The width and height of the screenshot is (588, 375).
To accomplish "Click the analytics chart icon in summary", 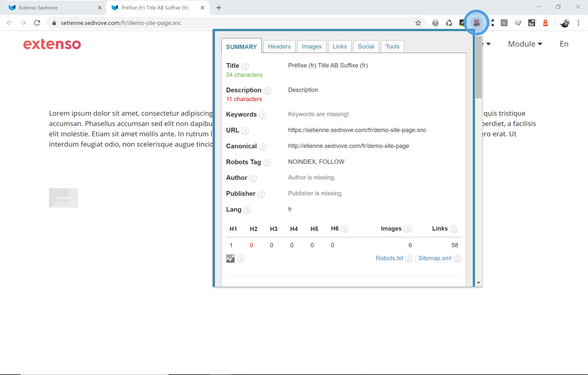I will click(x=230, y=258).
